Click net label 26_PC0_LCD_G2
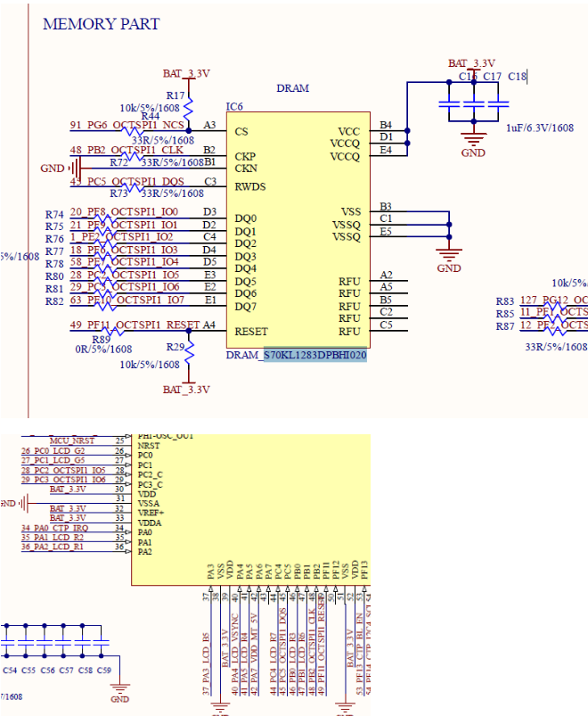 [53, 450]
